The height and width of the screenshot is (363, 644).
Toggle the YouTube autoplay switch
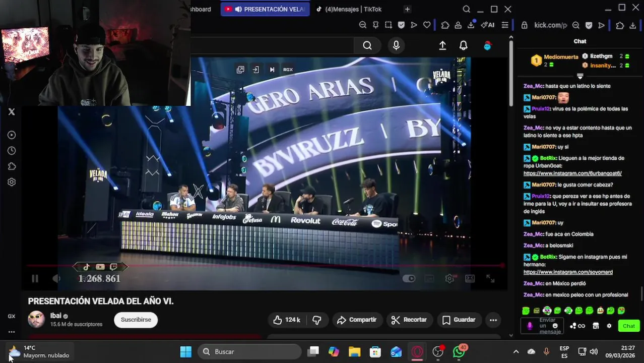point(409,278)
